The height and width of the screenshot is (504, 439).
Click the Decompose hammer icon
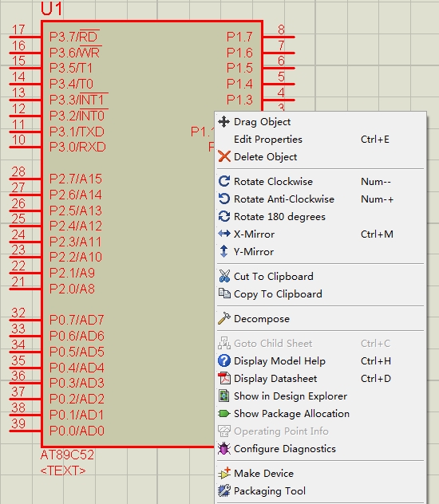[223, 318]
